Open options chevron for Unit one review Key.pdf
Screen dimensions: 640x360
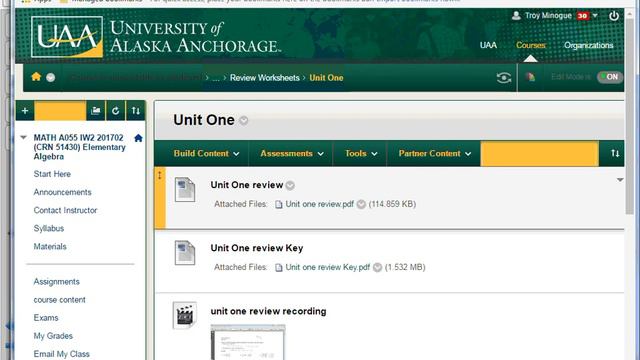click(378, 267)
